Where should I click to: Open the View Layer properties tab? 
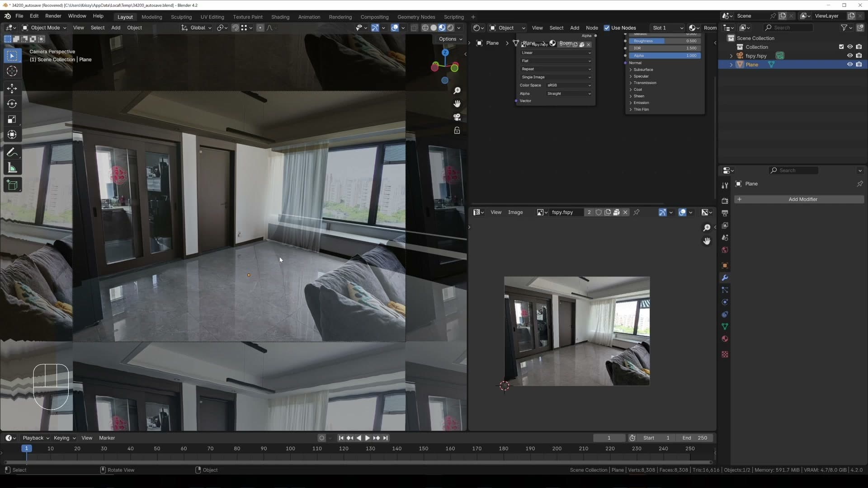pyautogui.click(x=725, y=225)
